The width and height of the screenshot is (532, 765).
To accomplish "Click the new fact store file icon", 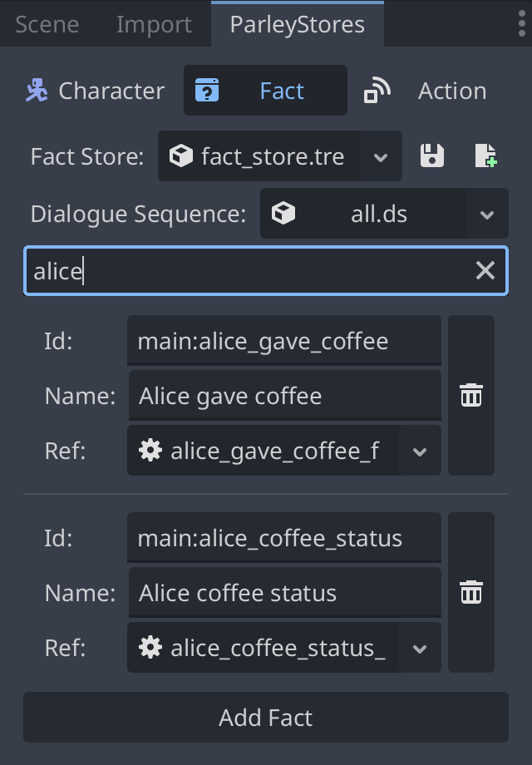I will (485, 156).
